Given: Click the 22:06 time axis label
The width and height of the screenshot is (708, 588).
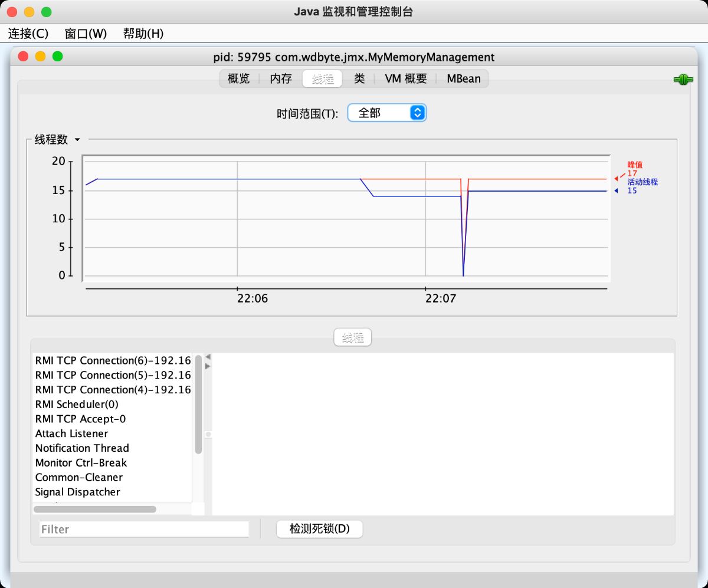Looking at the screenshot, I should tap(253, 298).
